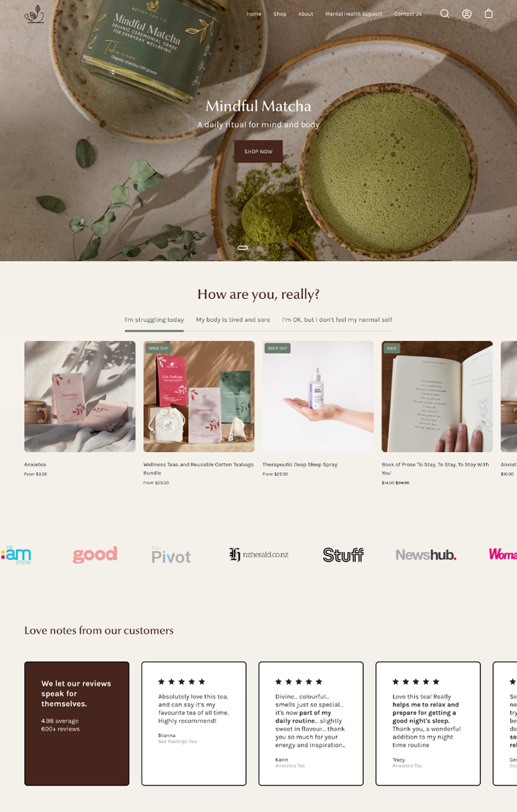517x812 pixels.
Task: Click the Newshub press logo
Action: (426, 554)
